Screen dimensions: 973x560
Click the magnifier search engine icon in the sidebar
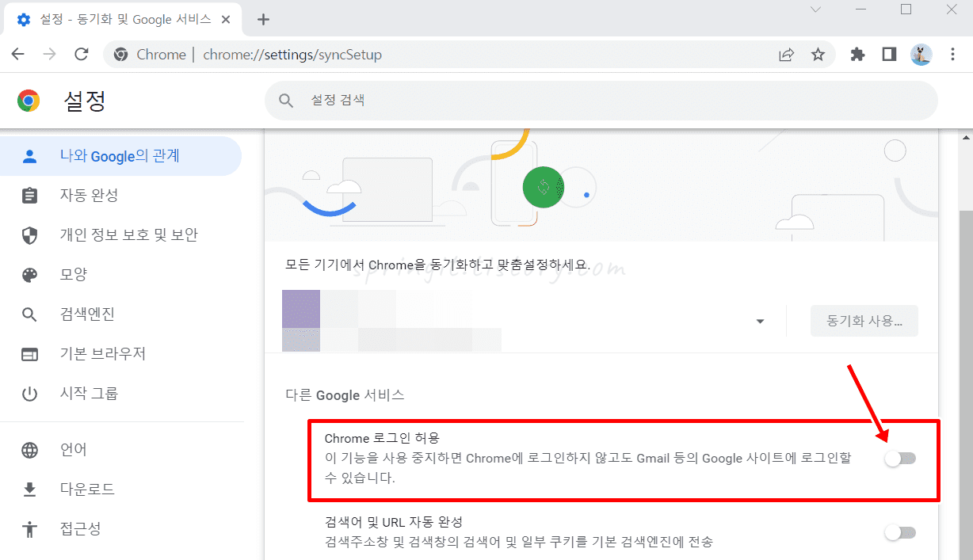point(29,314)
